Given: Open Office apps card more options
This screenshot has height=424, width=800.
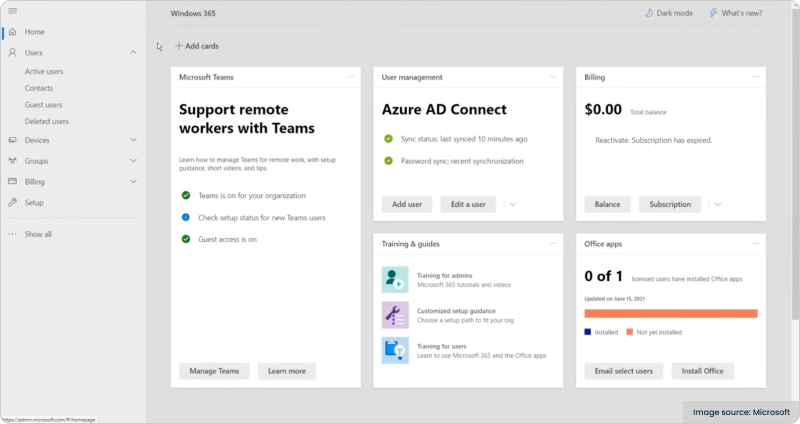Looking at the screenshot, I should pos(756,243).
